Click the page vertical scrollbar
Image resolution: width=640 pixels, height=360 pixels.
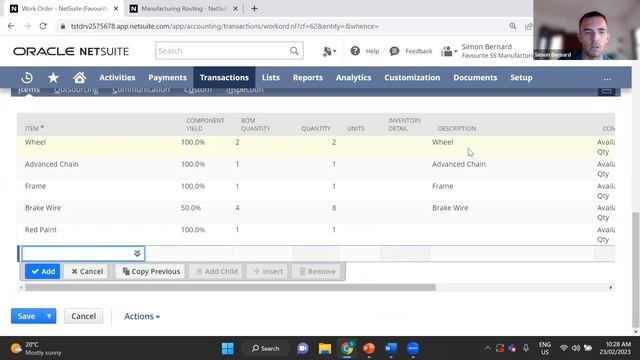pyautogui.click(x=635, y=269)
